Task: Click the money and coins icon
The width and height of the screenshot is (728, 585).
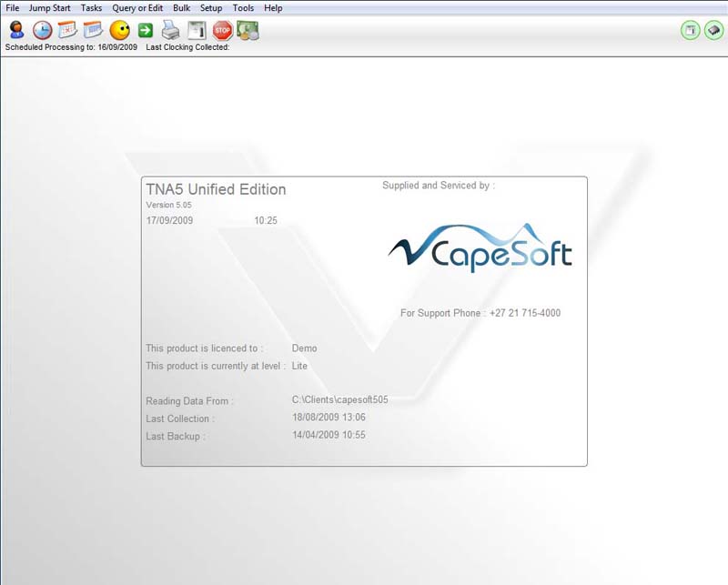Action: coord(248,30)
